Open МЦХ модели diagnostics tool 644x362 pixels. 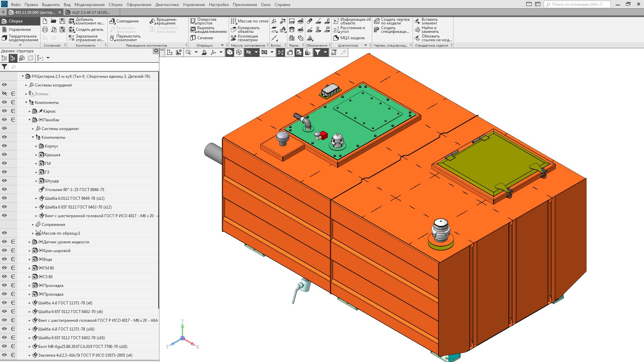point(349,38)
